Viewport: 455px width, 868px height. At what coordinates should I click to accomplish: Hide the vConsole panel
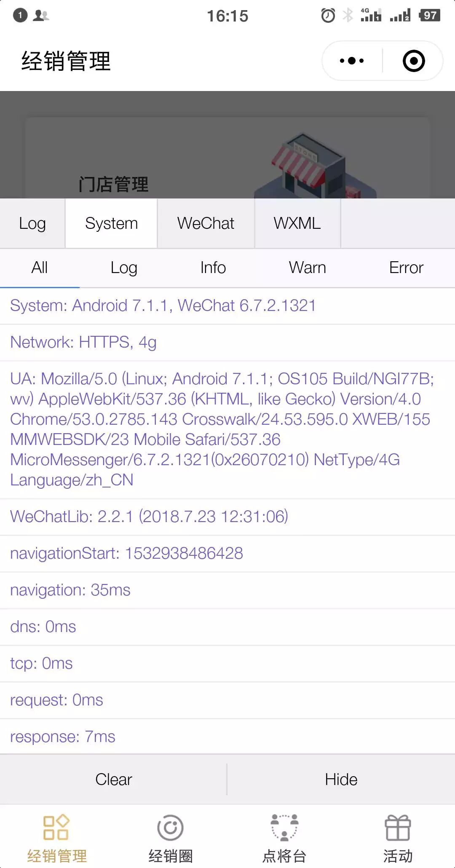(341, 780)
